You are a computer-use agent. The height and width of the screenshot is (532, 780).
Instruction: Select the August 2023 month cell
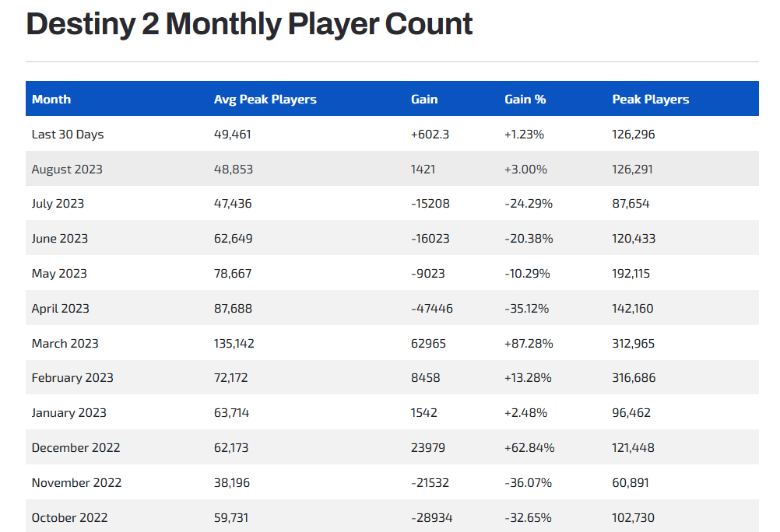click(x=67, y=169)
